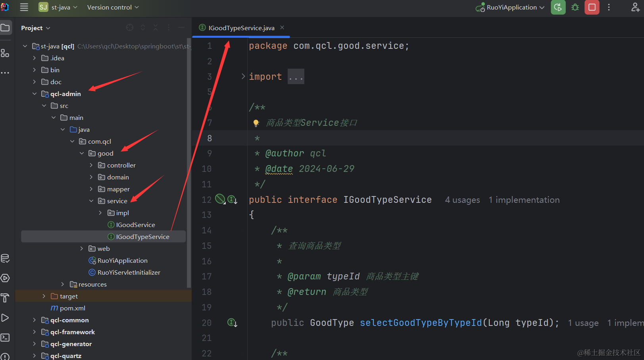Click the debug bug icon
This screenshot has height=360, width=644.
[575, 7]
